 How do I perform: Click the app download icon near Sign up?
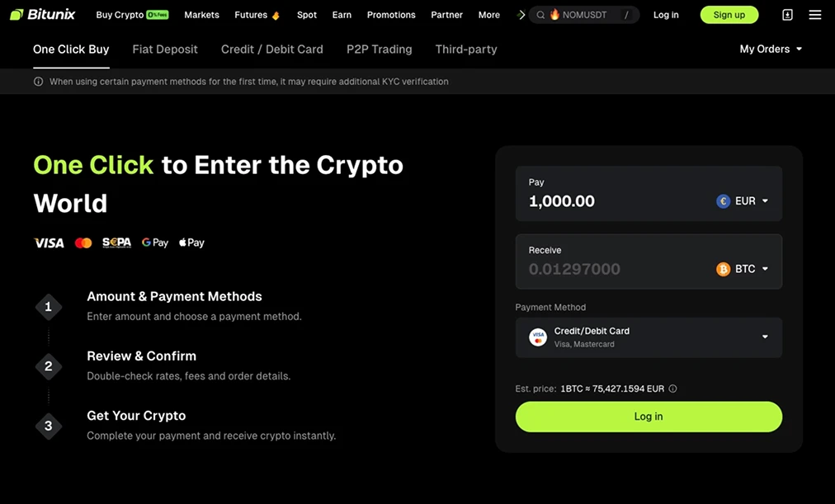click(786, 14)
